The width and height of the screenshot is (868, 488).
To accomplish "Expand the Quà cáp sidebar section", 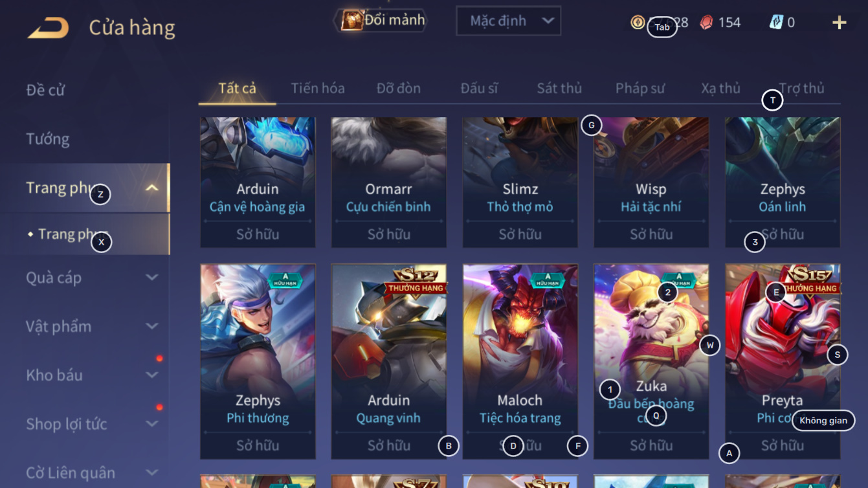I will (x=151, y=278).
